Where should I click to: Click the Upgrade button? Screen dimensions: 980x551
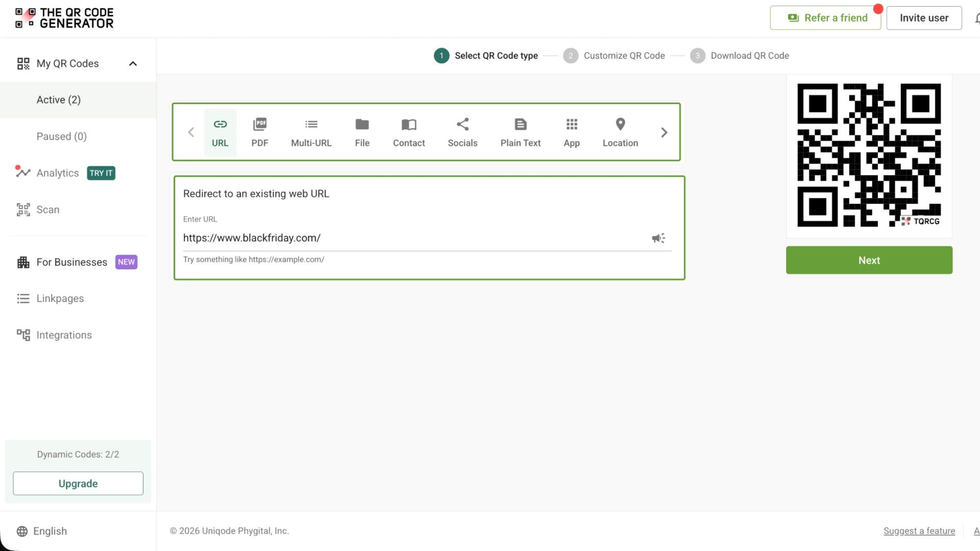tap(78, 484)
